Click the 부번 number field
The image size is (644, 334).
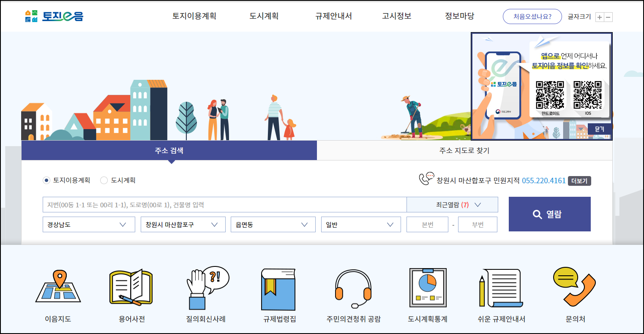click(x=478, y=225)
